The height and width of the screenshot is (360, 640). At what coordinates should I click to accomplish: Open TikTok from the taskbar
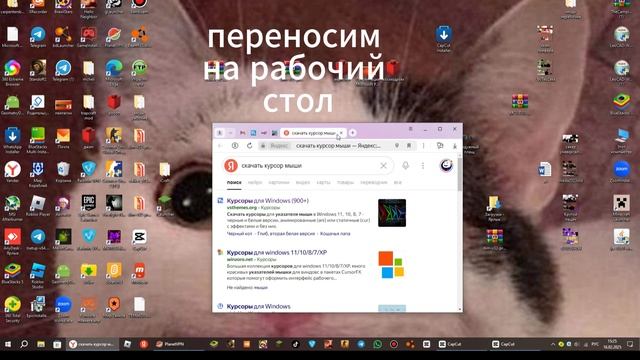coord(296,344)
